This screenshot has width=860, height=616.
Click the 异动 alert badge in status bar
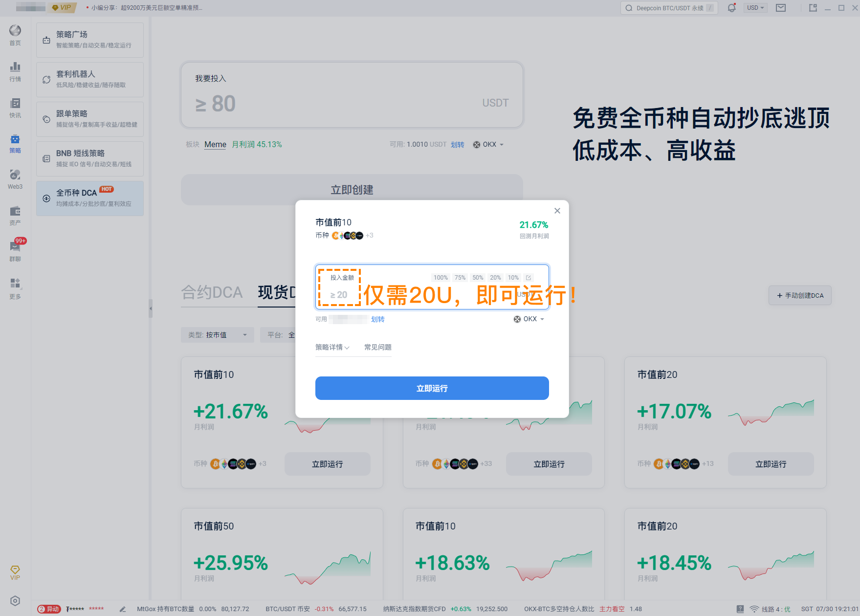pyautogui.click(x=49, y=609)
